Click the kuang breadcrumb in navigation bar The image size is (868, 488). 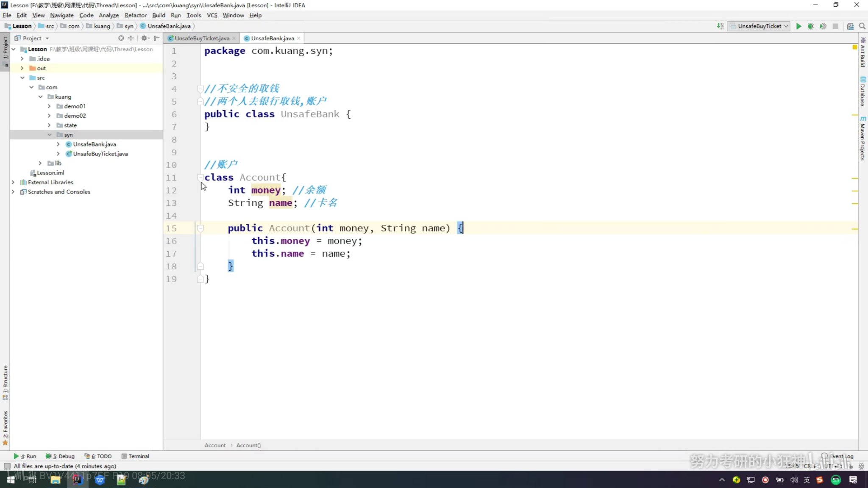102,26
